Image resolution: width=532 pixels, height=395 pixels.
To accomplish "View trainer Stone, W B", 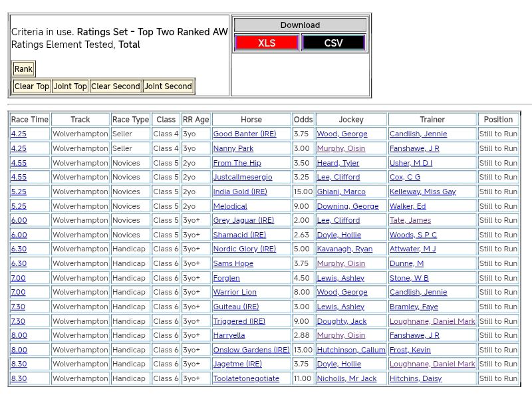I will tap(409, 279).
